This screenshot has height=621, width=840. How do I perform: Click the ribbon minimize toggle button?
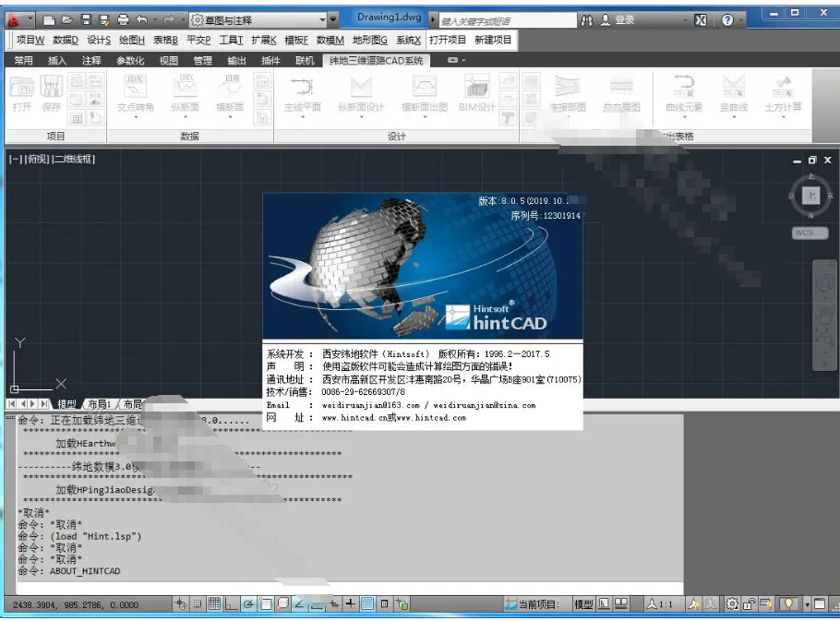(453, 61)
